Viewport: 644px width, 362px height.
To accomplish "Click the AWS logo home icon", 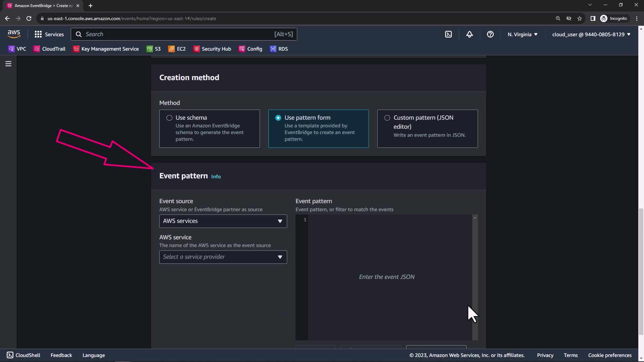I will click(x=14, y=34).
